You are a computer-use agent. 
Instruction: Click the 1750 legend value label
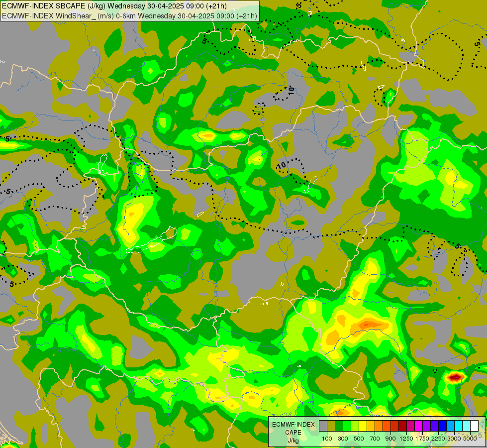(422, 439)
